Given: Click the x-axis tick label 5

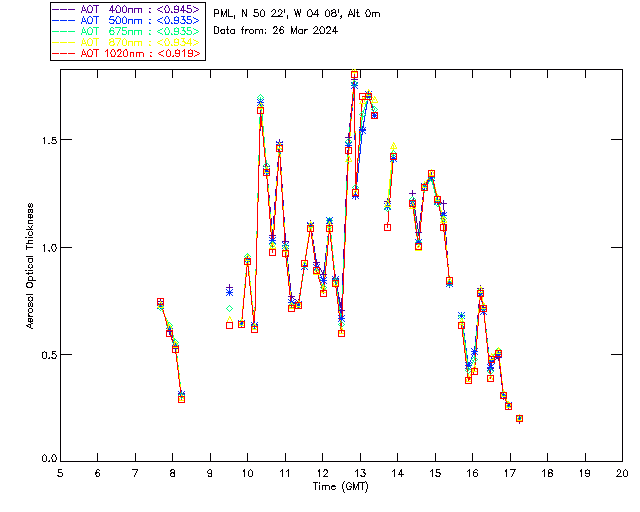Looking at the screenshot, I should pos(60,473).
